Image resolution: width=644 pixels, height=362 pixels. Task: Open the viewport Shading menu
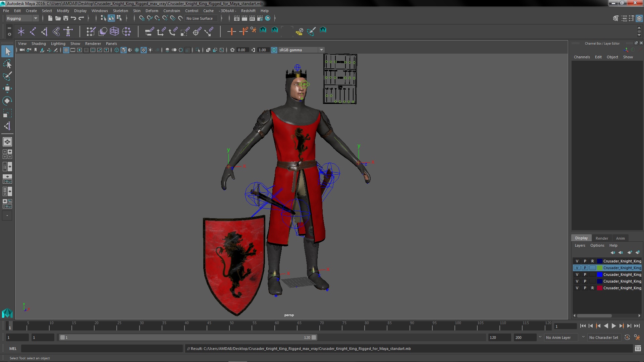click(39, 44)
